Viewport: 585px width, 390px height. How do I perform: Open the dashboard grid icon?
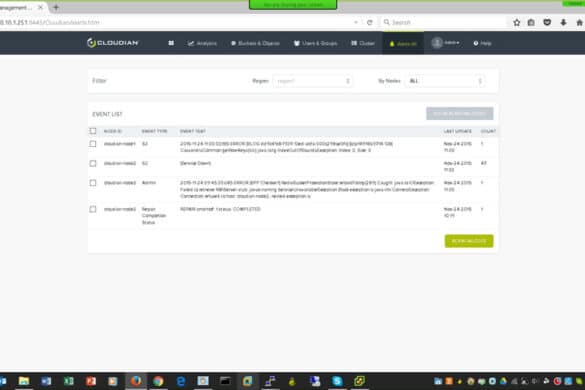tap(171, 43)
